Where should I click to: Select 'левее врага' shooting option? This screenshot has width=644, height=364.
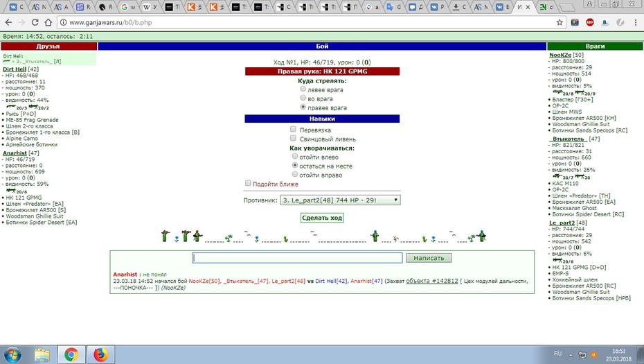coord(303,89)
